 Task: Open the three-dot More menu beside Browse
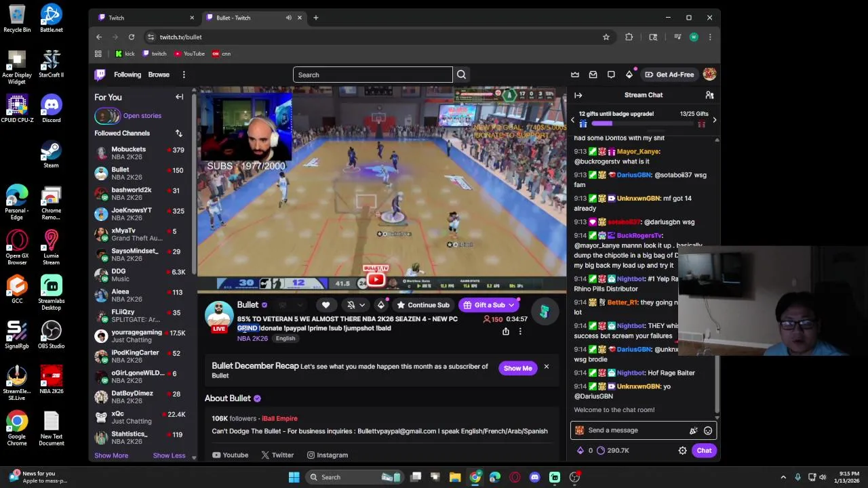pyautogui.click(x=184, y=75)
